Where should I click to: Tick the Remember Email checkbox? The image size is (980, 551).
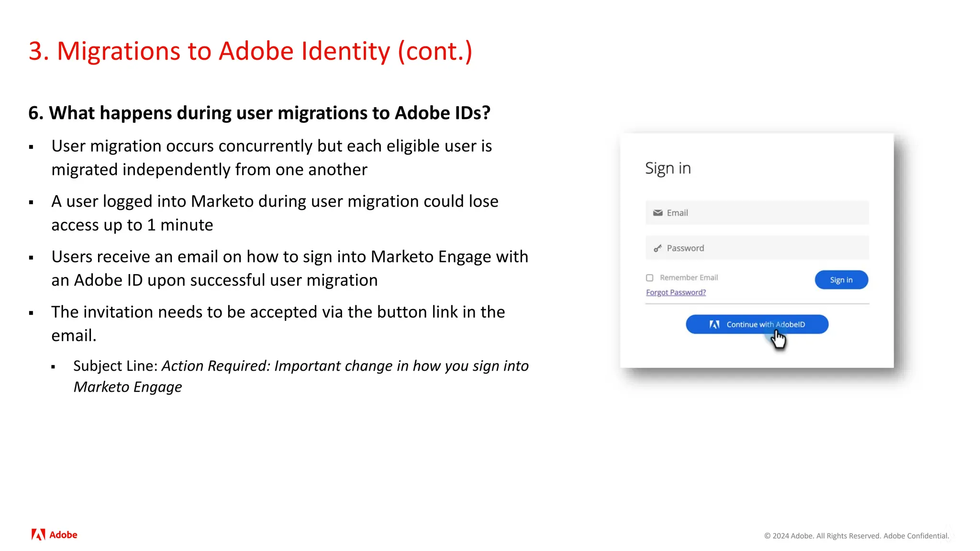pyautogui.click(x=649, y=278)
